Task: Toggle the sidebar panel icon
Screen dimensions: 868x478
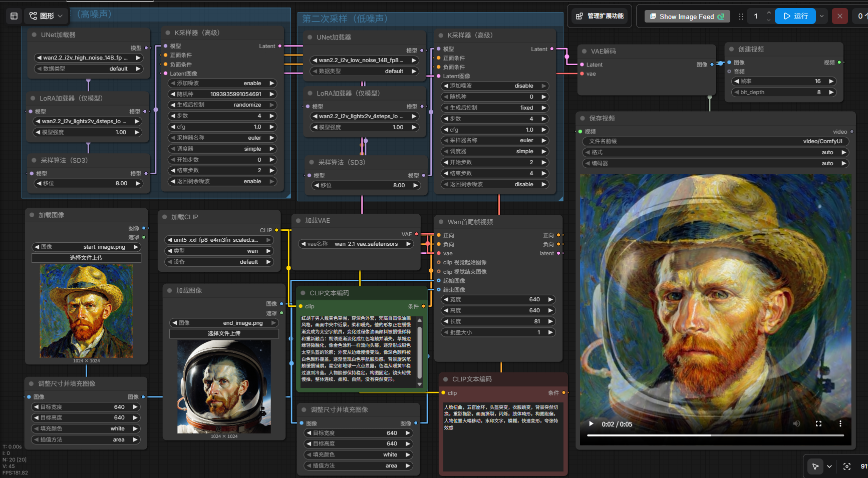Action: (14, 16)
